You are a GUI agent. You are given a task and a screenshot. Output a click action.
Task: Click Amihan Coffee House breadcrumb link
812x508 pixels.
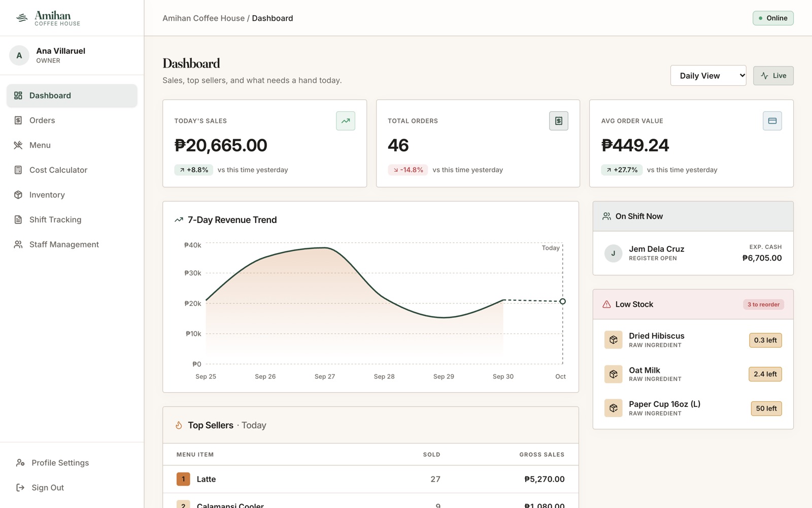[204, 18]
